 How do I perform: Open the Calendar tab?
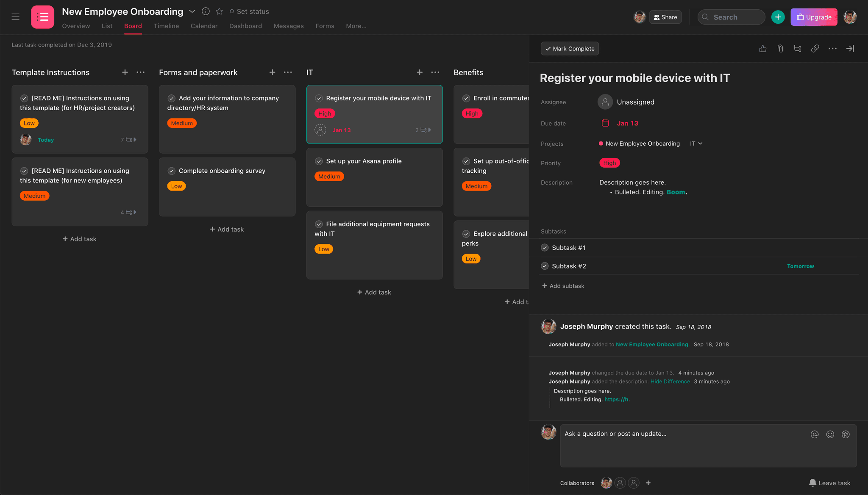pyautogui.click(x=204, y=26)
